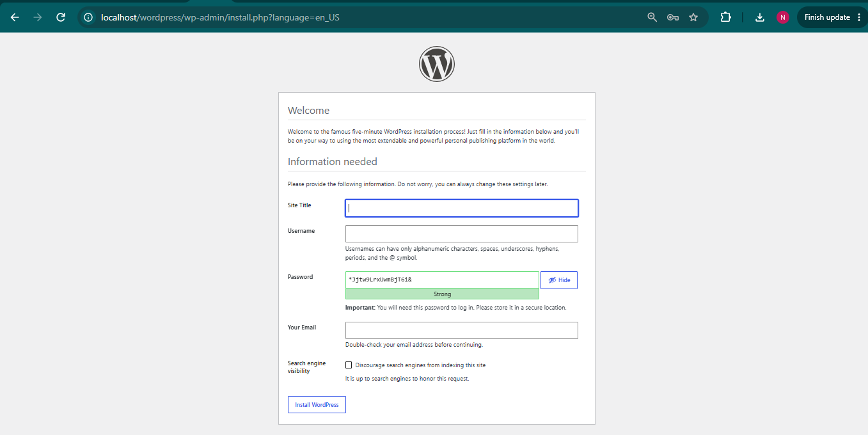Open the Chrome three-dot menu
The image size is (868, 435).
pyautogui.click(x=858, y=17)
